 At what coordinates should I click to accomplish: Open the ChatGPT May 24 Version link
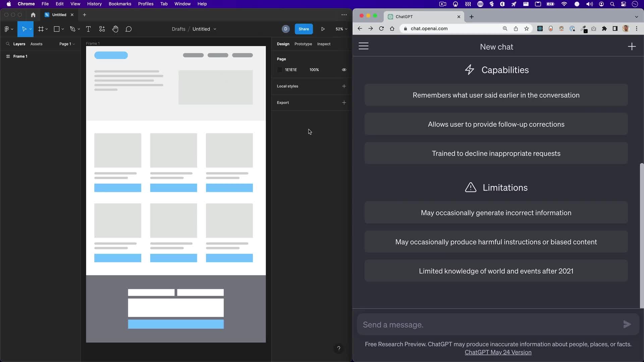tap(498, 352)
